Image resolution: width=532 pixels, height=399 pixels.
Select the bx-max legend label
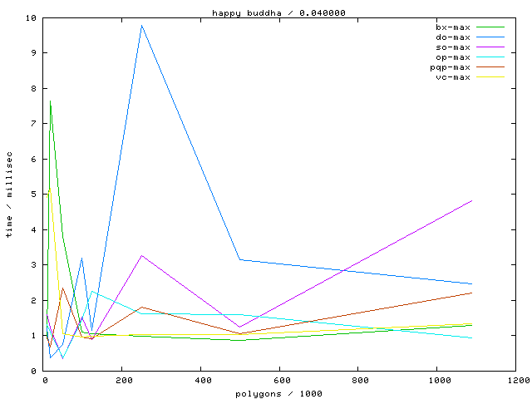pos(452,27)
